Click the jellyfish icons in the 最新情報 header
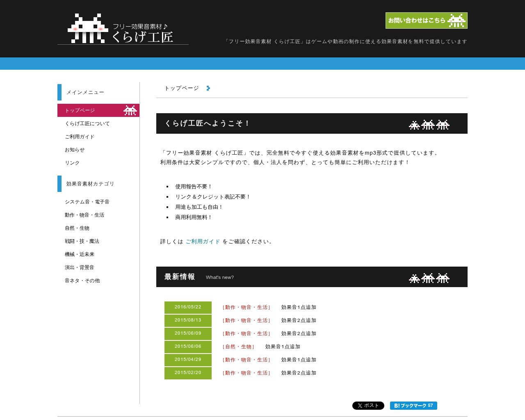This screenshot has width=525, height=420. pyautogui.click(x=429, y=278)
